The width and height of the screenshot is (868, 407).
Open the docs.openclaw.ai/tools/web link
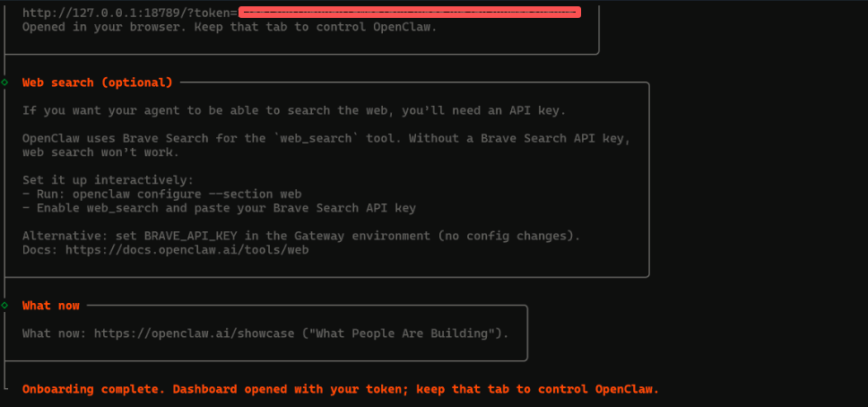pyautogui.click(x=187, y=250)
